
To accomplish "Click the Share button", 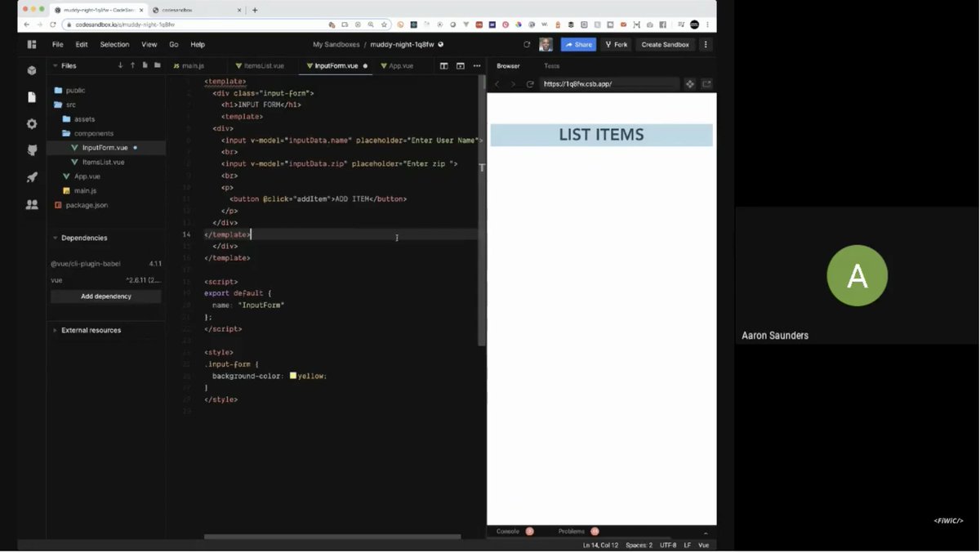I will click(578, 44).
